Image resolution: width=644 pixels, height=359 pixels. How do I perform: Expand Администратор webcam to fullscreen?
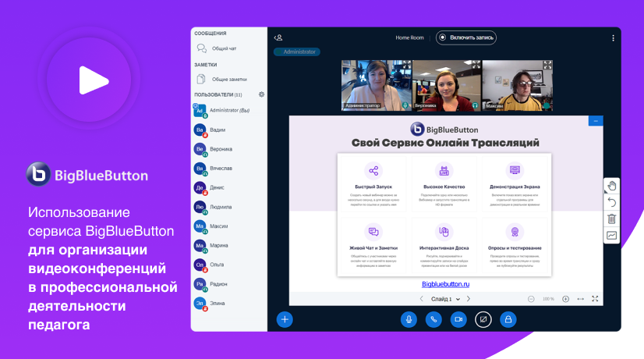[x=407, y=65]
